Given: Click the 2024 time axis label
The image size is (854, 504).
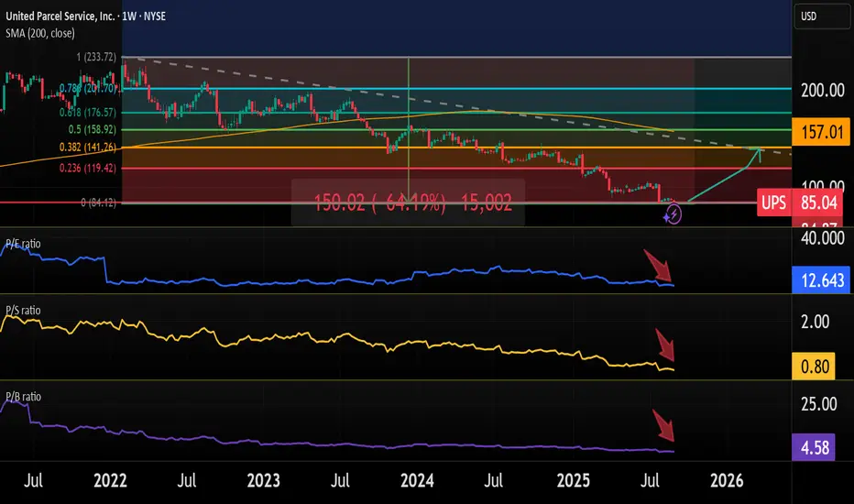Looking at the screenshot, I should pos(417,480).
